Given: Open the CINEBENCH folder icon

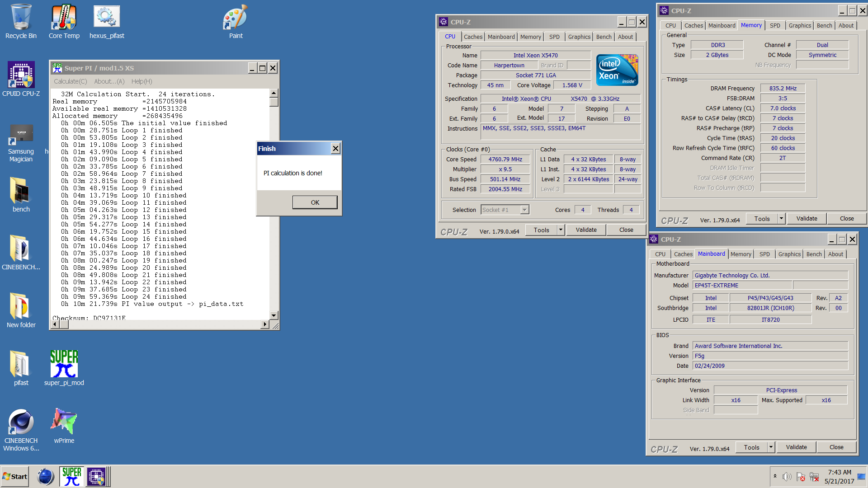Looking at the screenshot, I should (21, 253).
